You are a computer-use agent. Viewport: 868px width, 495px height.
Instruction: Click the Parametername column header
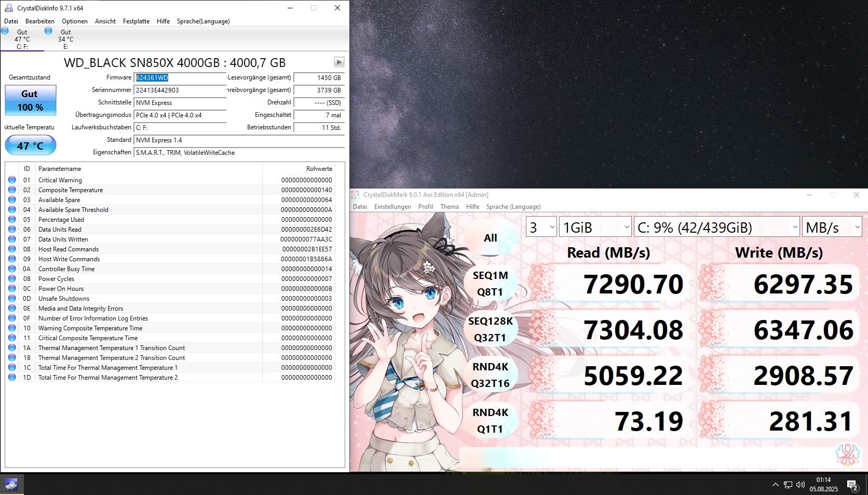point(149,169)
